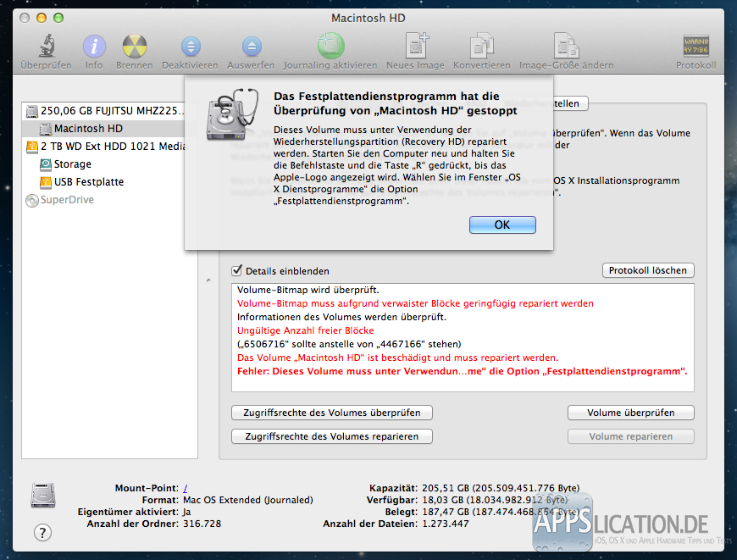This screenshot has width=737, height=560.
Task: Open the Info toolbar icon
Action: pos(94,47)
